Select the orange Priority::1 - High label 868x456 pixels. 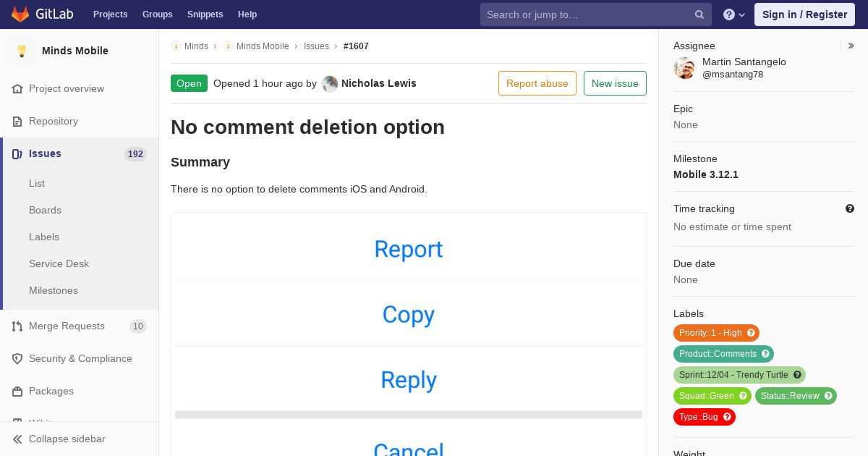click(716, 333)
